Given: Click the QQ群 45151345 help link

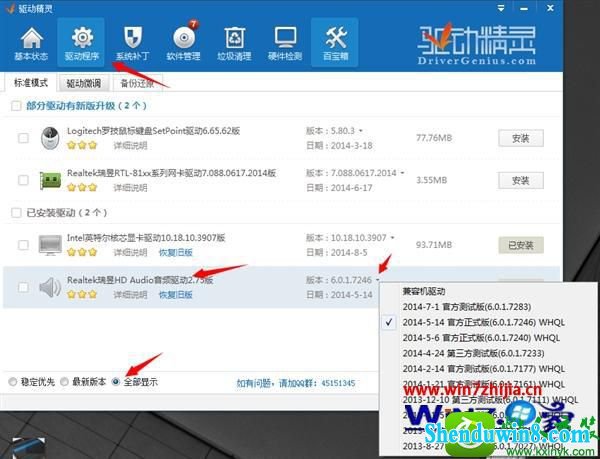Looking at the screenshot, I should tap(296, 383).
